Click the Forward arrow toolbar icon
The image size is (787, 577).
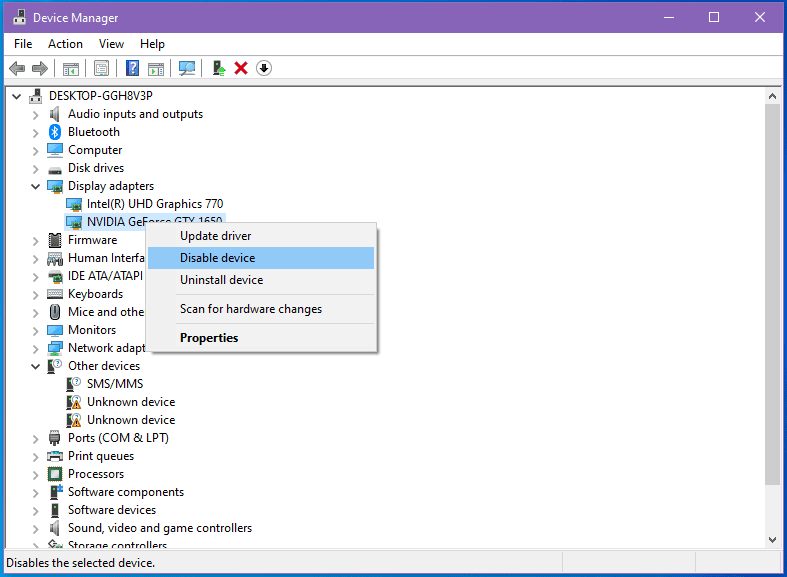pyautogui.click(x=40, y=68)
